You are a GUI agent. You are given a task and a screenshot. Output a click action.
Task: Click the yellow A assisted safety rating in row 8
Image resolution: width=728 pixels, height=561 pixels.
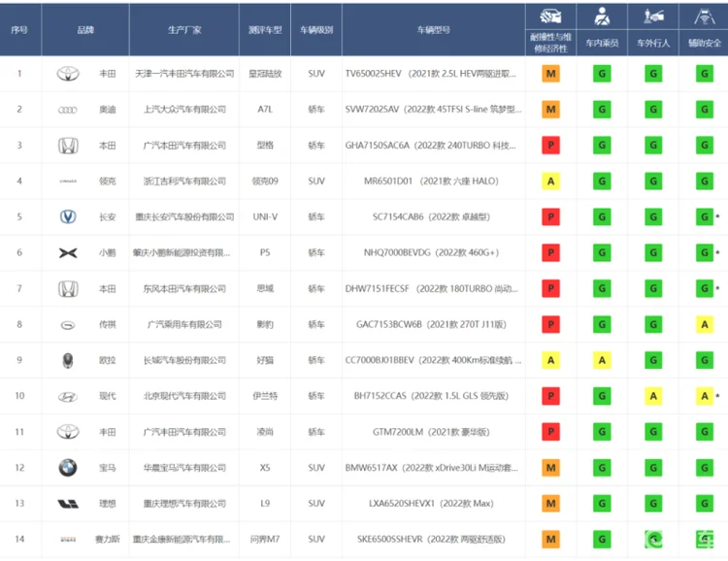click(x=705, y=324)
